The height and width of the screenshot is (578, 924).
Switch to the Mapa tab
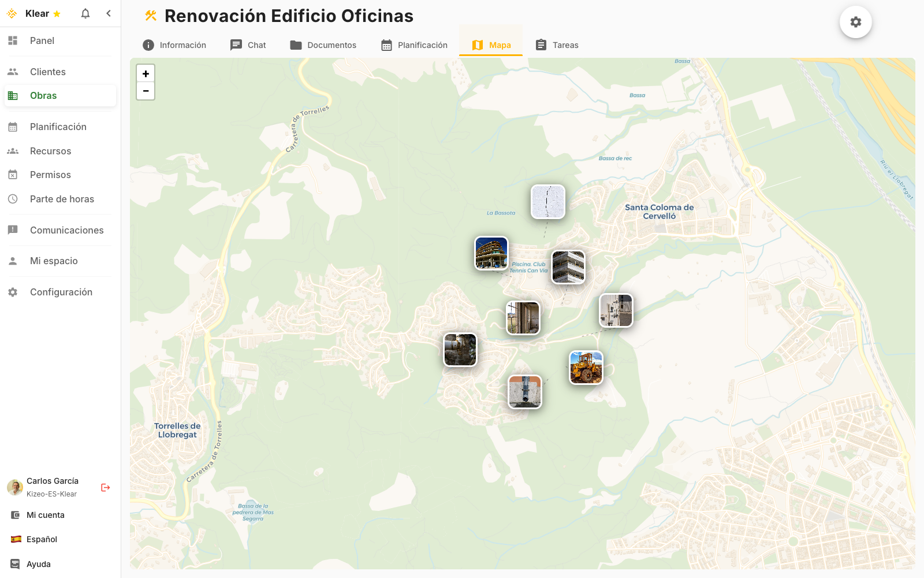pyautogui.click(x=491, y=45)
